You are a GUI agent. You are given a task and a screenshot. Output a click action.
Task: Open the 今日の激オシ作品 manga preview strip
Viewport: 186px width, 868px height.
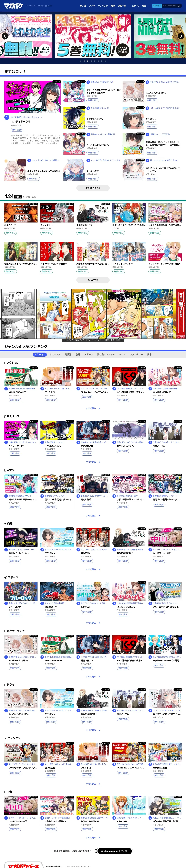93,314
